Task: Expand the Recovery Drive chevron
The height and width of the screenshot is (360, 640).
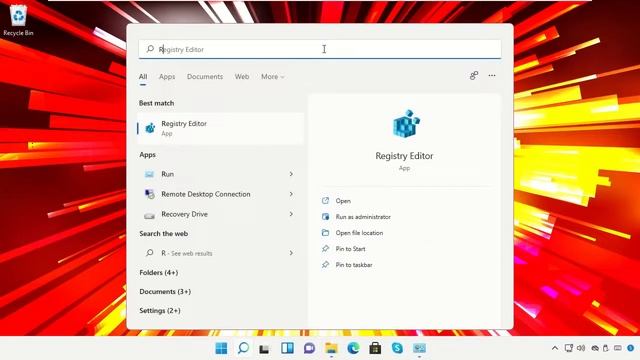Action: [291, 214]
